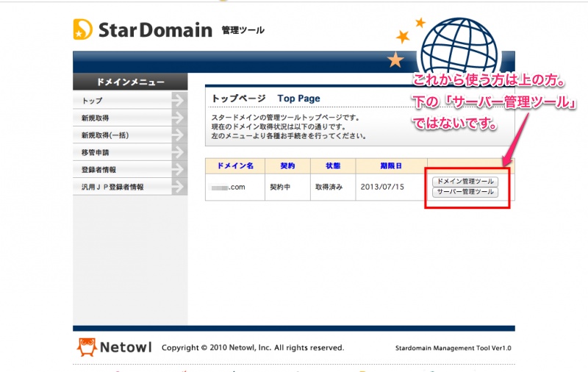The height and width of the screenshot is (372, 588).
Task: Click the Star Domain title text
Action: pyautogui.click(x=155, y=30)
